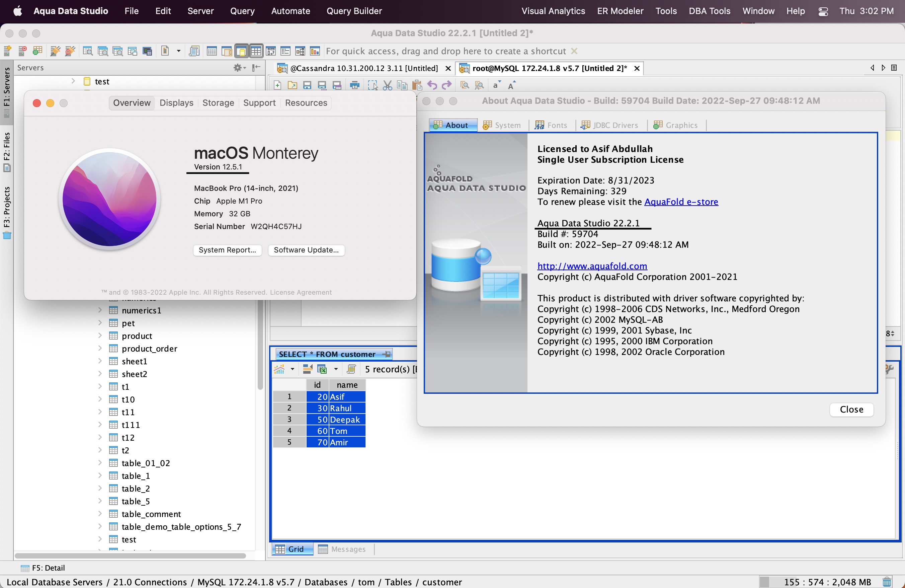This screenshot has width=905, height=588.
Task: Toggle the F2: Files side panel
Action: 6,151
